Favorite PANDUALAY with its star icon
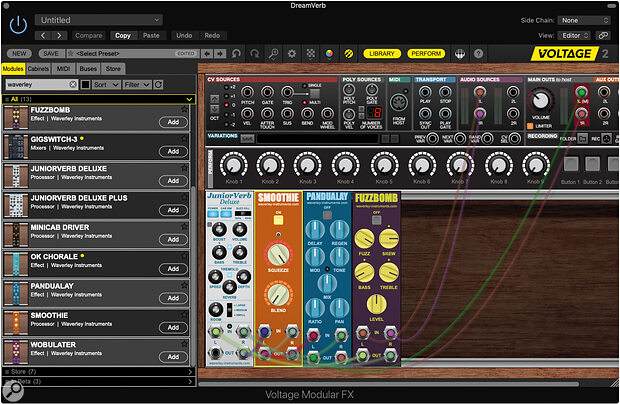Screen dimensions: 620x404 point(184,285)
